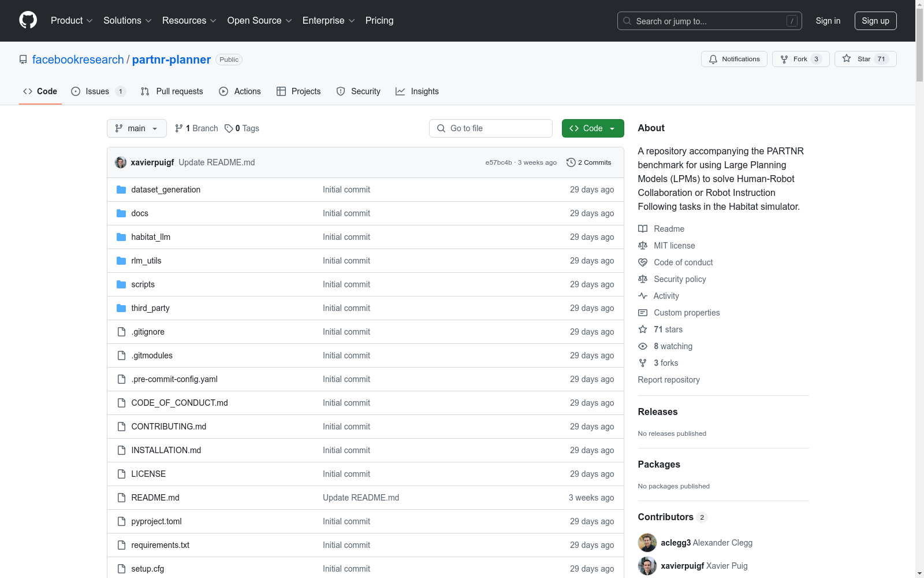Open the main branch selector dropdown
This screenshot has width=924, height=578.
point(137,128)
